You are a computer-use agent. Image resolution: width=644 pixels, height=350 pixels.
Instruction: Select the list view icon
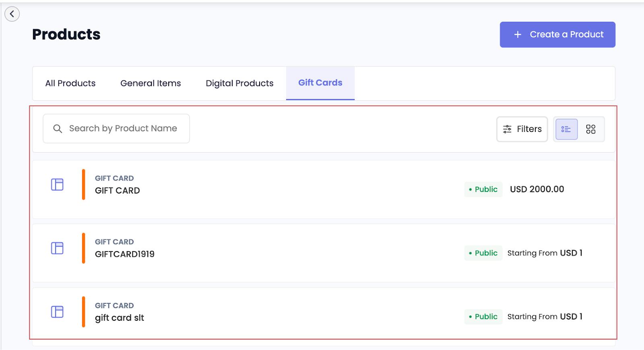[566, 129]
